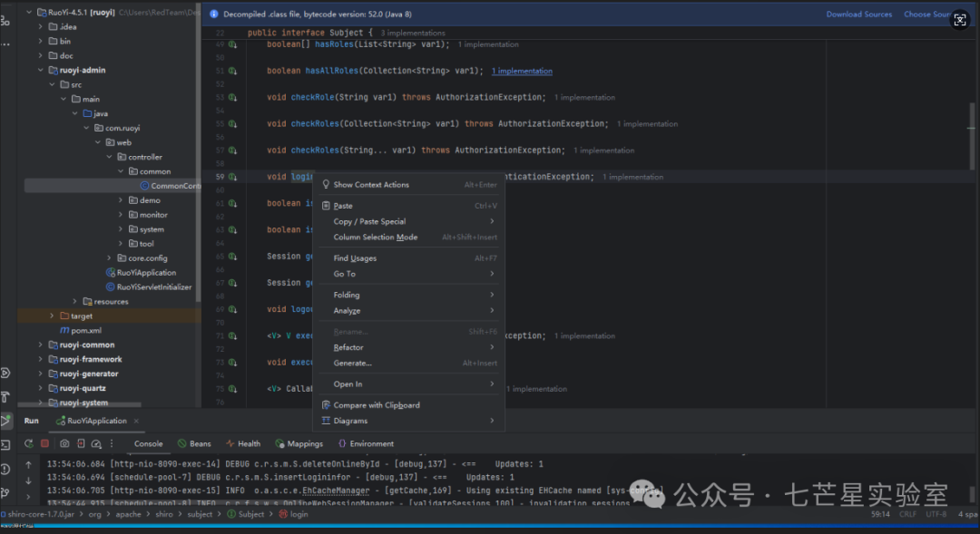
Task: Click implementation gutter icon on line 57
Action: 232,150
